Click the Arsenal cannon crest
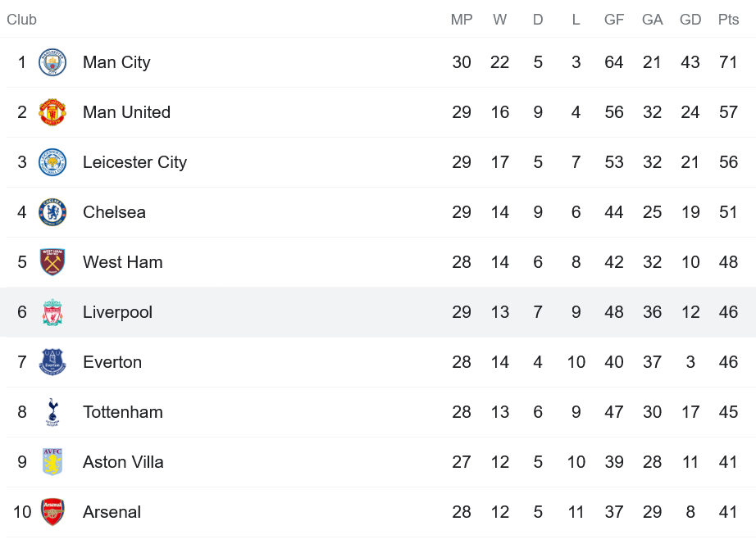The image size is (756, 544). pos(52,512)
